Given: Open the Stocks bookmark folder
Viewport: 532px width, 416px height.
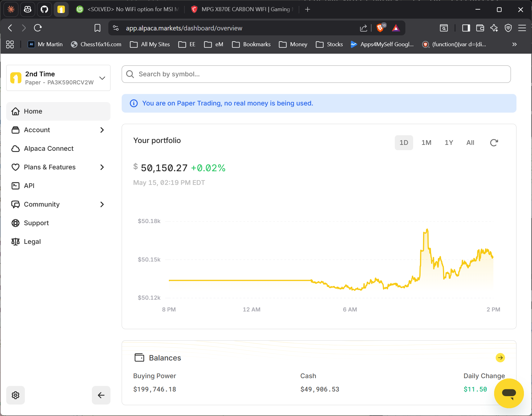Looking at the screenshot, I should pyautogui.click(x=329, y=44).
